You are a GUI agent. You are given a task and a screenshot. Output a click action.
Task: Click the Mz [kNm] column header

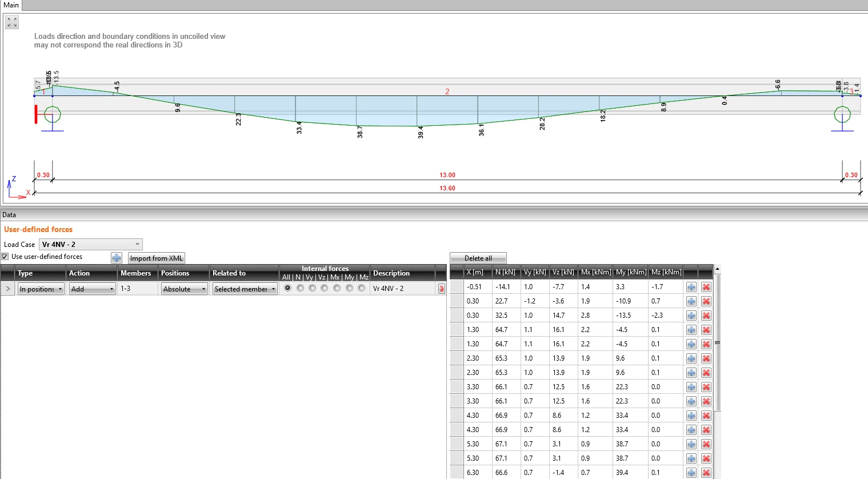666,272
